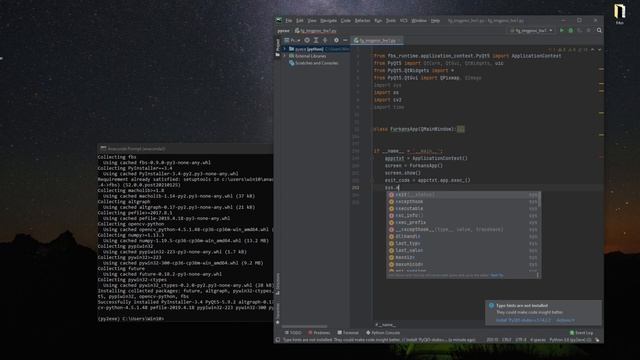Select the excepthook completion suggestion
Screen dimensions: 640x360
coord(463,202)
